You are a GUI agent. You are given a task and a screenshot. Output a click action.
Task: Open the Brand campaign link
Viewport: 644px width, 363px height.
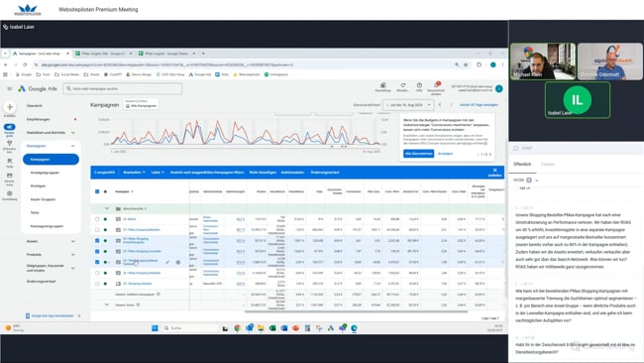point(130,219)
